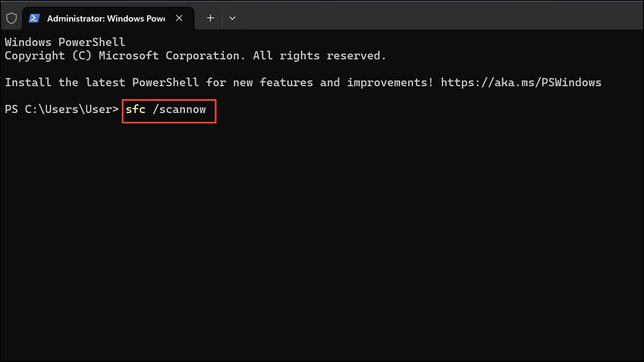Click the sfc /scannow command text
644x362 pixels.
166,109
